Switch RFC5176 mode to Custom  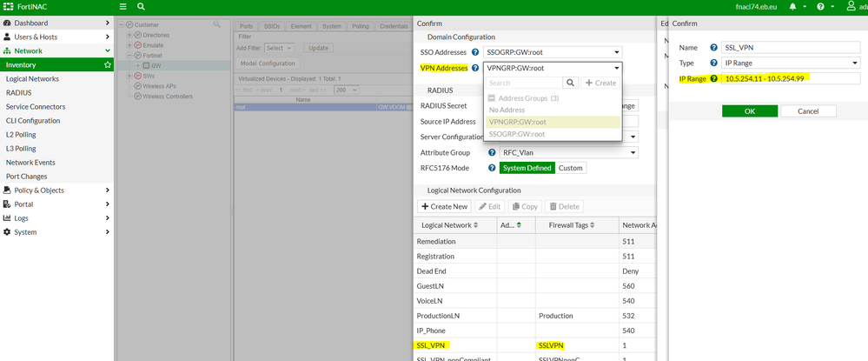click(570, 168)
